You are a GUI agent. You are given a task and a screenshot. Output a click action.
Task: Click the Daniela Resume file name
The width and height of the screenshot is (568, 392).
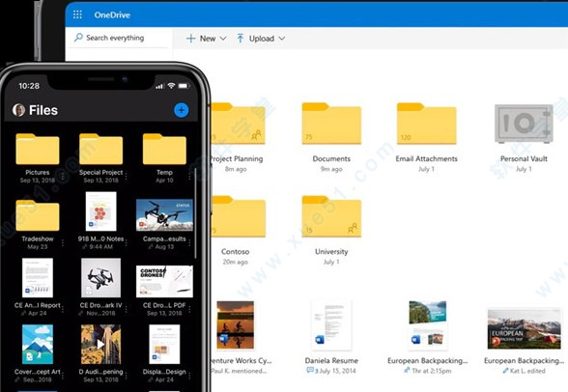[x=331, y=360]
